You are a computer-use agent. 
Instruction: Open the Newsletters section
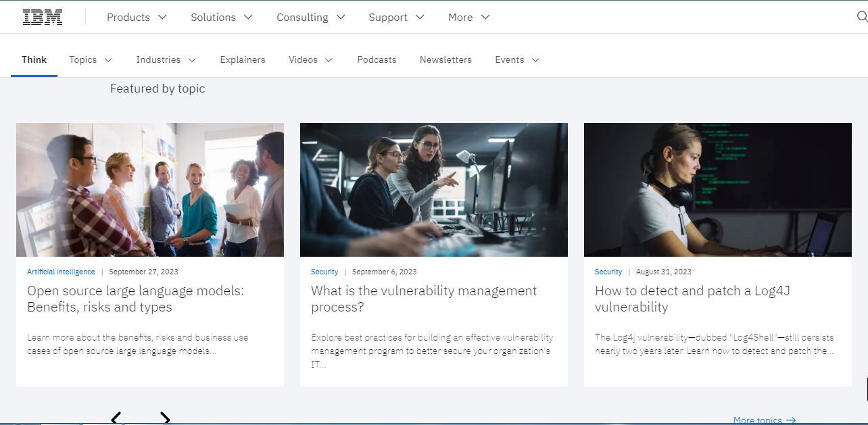point(445,59)
